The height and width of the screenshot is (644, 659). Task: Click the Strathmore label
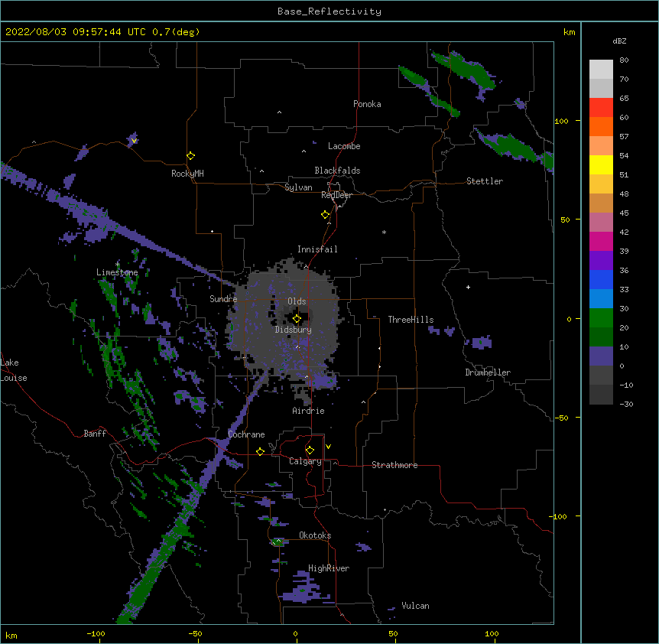coord(394,465)
